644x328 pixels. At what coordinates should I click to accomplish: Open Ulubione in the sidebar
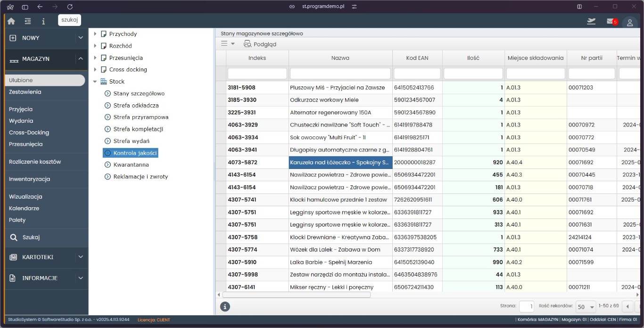(45, 80)
